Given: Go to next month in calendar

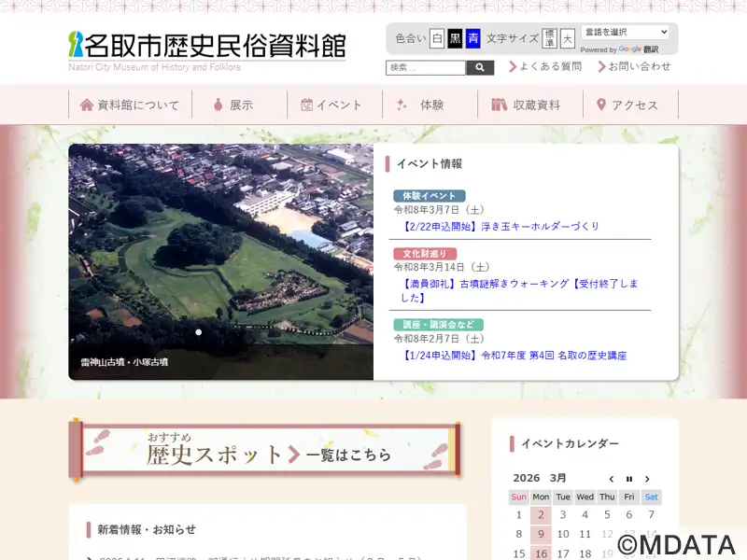Looking at the screenshot, I should click(x=647, y=479).
